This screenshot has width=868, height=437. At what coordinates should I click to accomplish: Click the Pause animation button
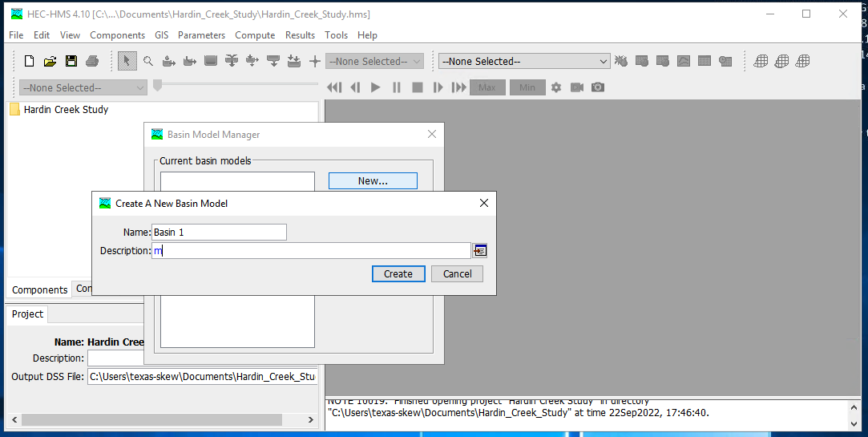point(397,87)
